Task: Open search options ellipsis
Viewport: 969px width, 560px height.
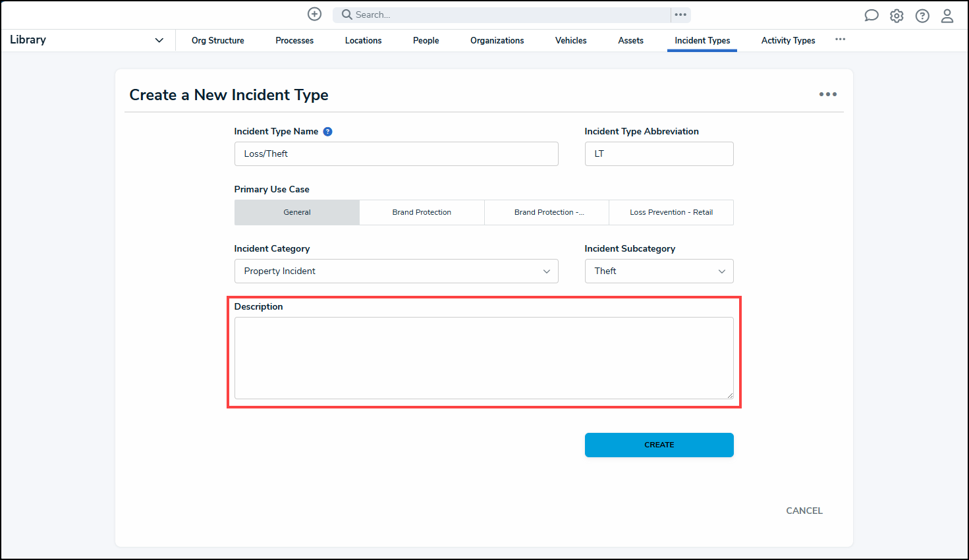Action: click(680, 14)
